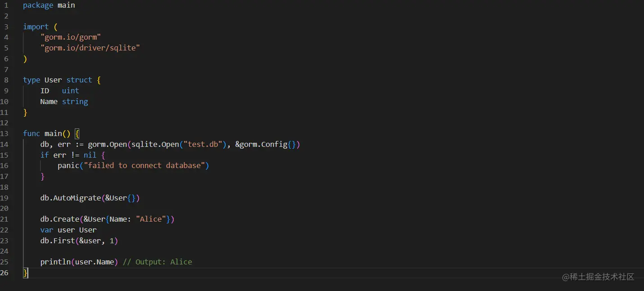This screenshot has width=644, height=291.
Task: Click the "Alice" string on line 21
Action: [151, 219]
